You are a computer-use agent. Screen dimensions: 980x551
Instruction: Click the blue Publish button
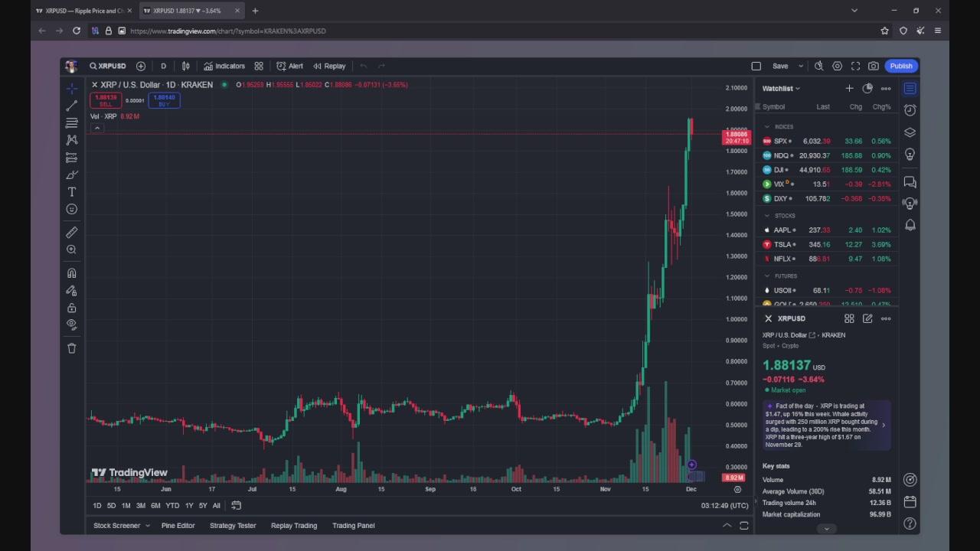(x=901, y=66)
